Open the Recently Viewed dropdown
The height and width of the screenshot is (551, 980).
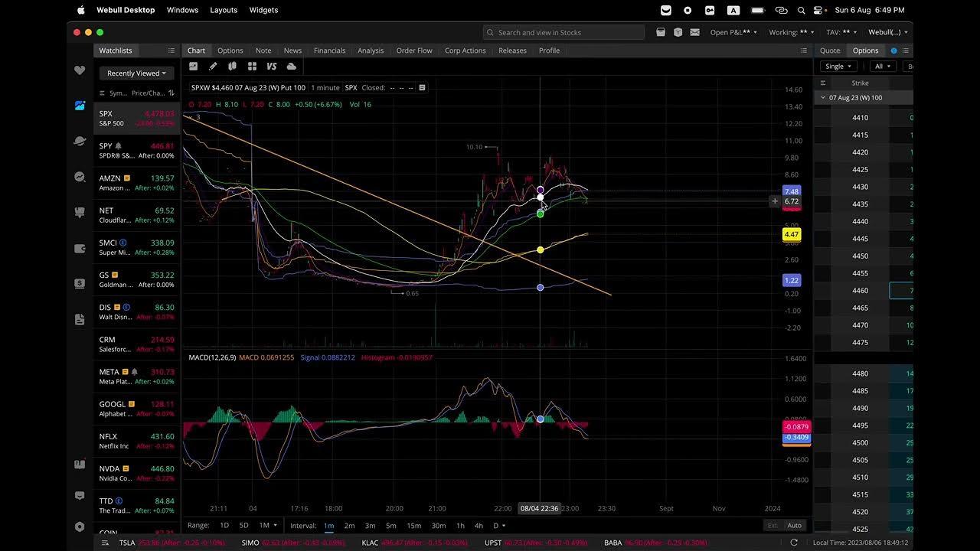coord(136,73)
